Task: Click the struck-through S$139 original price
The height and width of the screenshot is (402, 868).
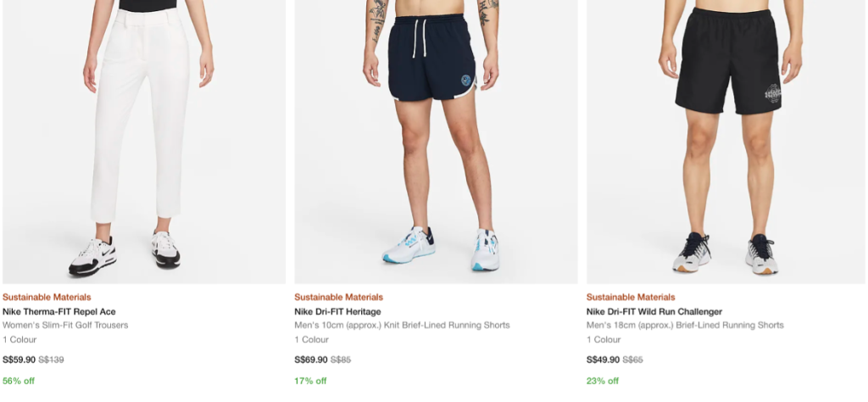Action: [x=51, y=360]
